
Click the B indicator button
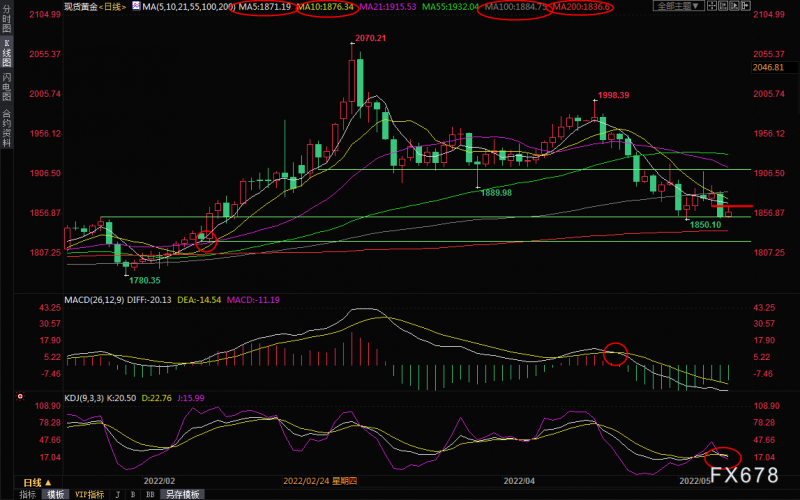click(133, 494)
